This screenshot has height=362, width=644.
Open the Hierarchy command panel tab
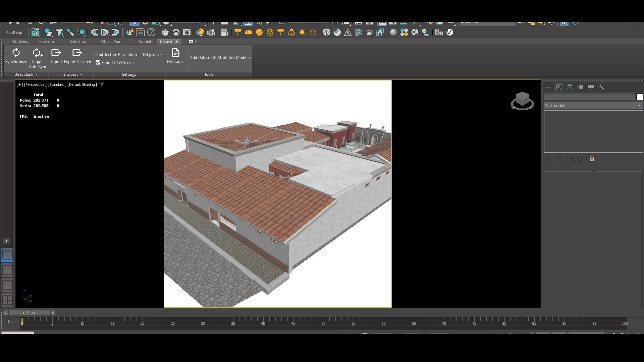(x=570, y=87)
